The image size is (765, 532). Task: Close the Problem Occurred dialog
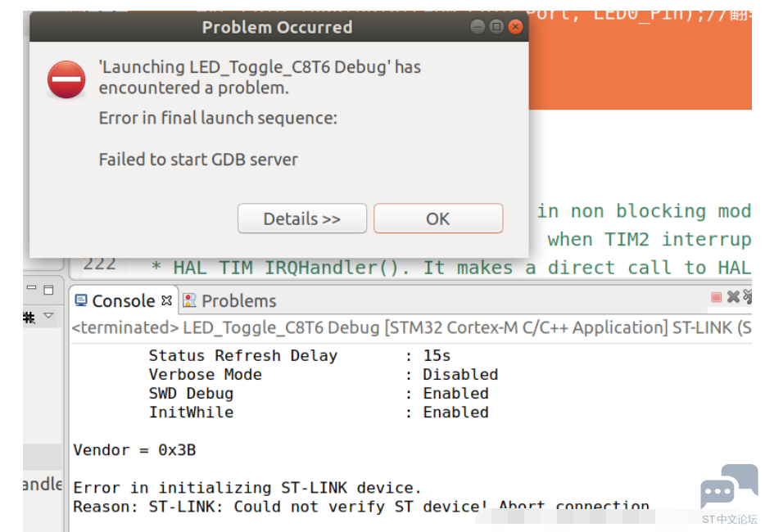click(515, 27)
